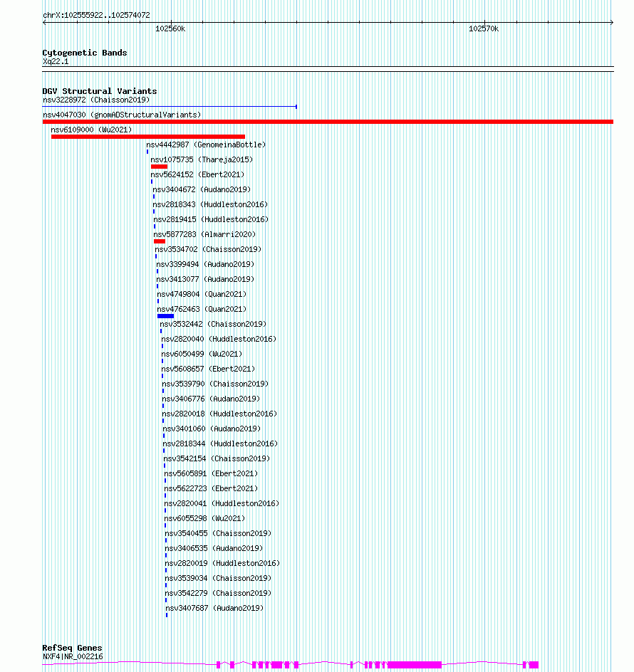Click nsv3401060 (Audano2019) entry
The image size is (634, 672).
212,429
